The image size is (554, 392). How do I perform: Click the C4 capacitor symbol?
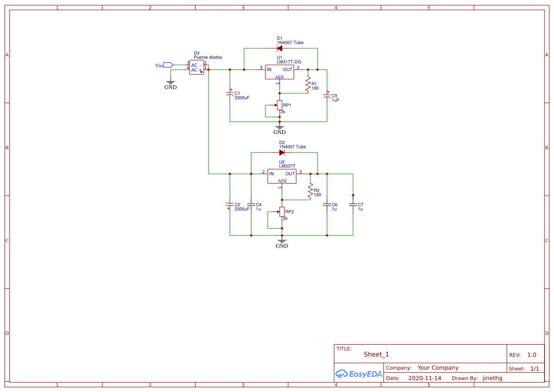pos(251,205)
